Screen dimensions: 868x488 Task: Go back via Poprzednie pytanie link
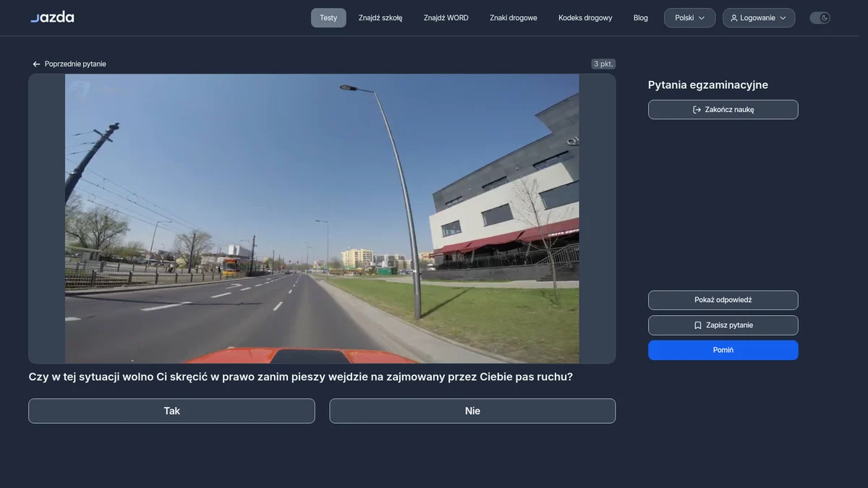pyautogui.click(x=69, y=64)
